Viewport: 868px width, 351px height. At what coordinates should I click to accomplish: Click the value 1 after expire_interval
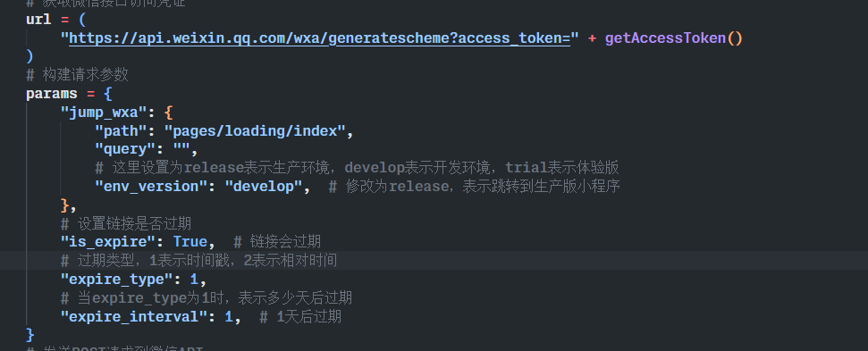coord(229,317)
